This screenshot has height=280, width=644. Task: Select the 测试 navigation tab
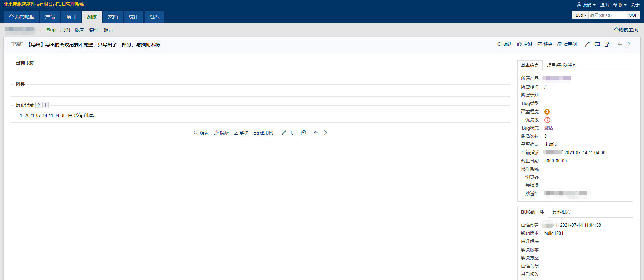(x=92, y=17)
